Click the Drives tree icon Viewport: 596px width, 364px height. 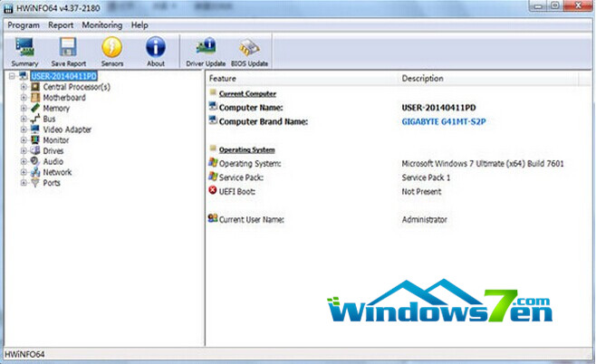coord(35,151)
